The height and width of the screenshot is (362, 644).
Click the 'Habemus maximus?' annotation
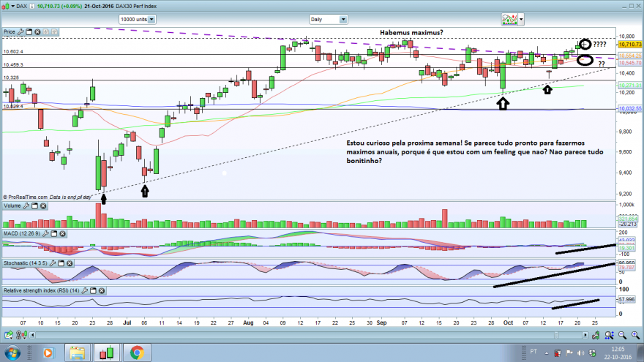pos(411,32)
